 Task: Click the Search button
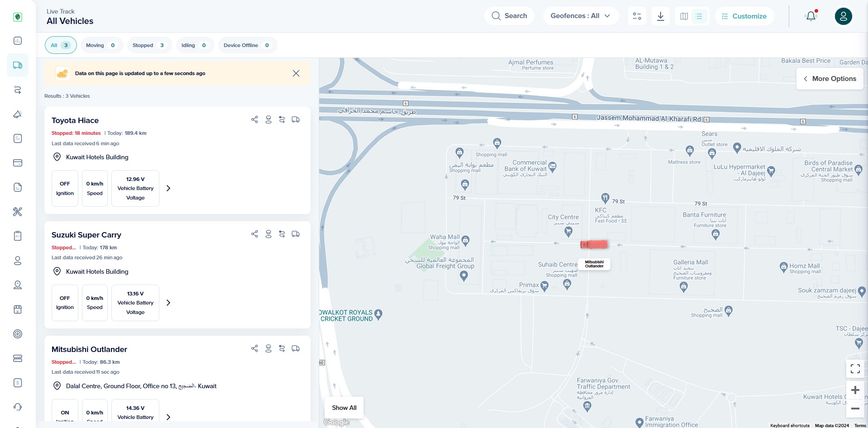509,16
